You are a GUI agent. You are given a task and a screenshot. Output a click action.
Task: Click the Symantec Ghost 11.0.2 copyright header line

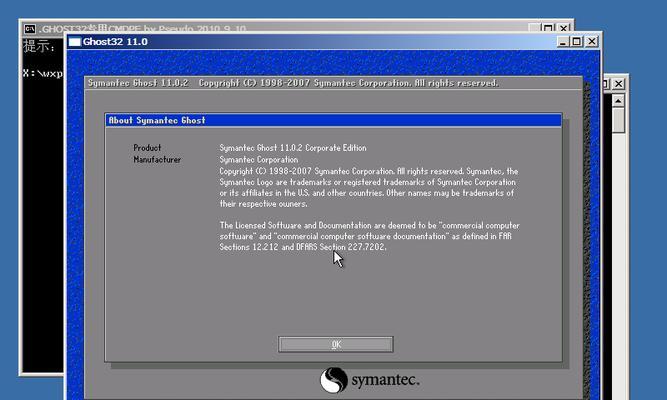click(293, 83)
